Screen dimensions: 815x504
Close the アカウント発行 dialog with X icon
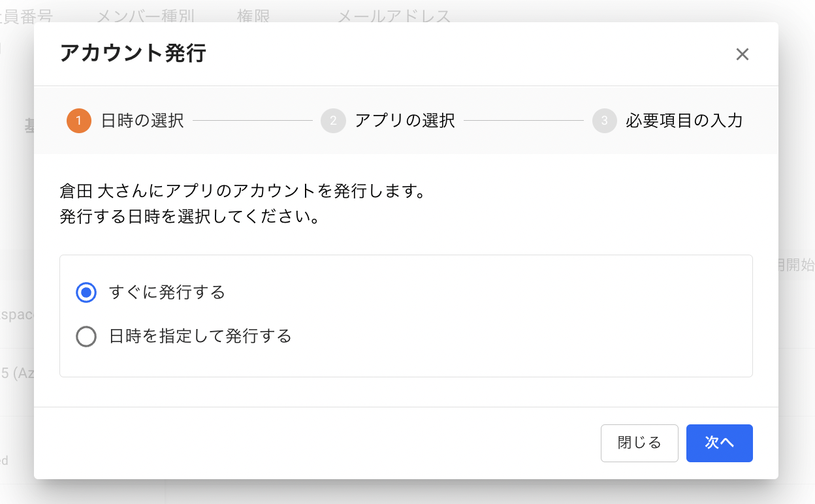coord(742,54)
